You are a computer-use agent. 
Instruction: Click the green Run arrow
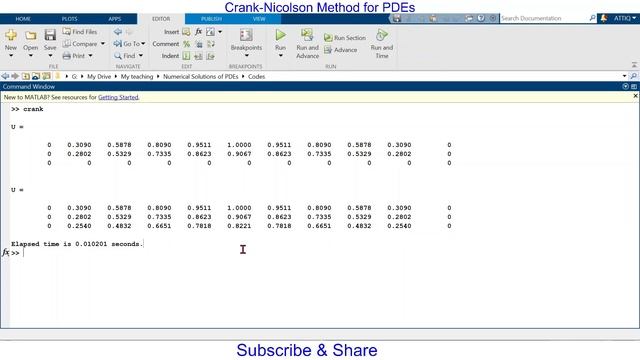click(x=280, y=35)
